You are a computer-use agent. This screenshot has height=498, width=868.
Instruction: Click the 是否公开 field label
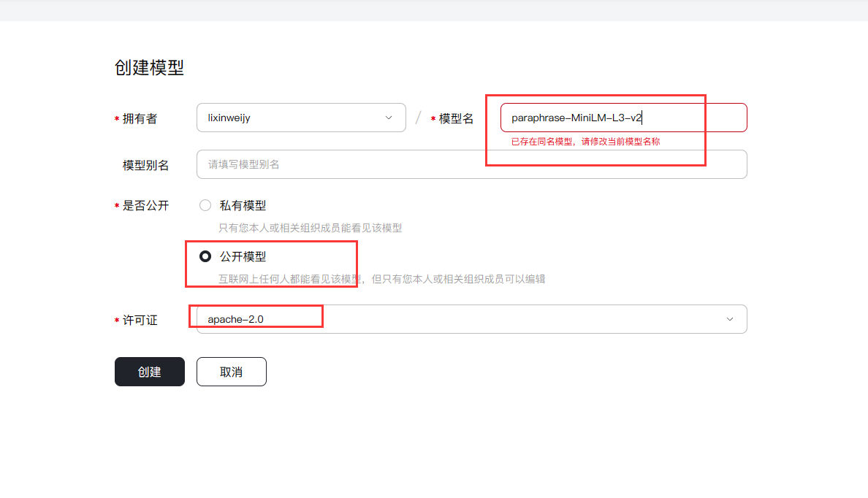[x=145, y=206]
